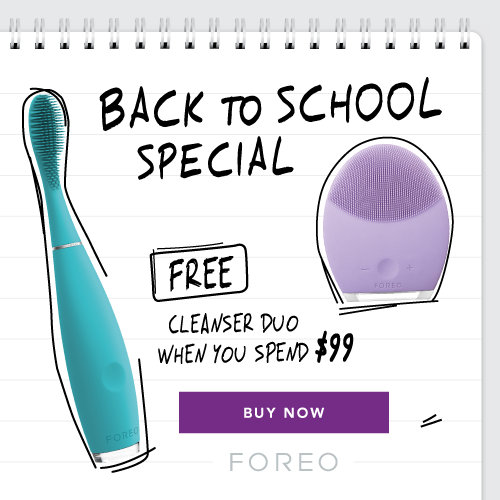Click the purple BUY NOW button

[284, 412]
